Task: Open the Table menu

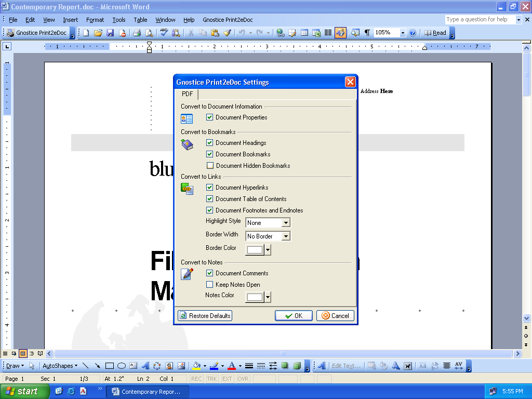Action: tap(140, 20)
